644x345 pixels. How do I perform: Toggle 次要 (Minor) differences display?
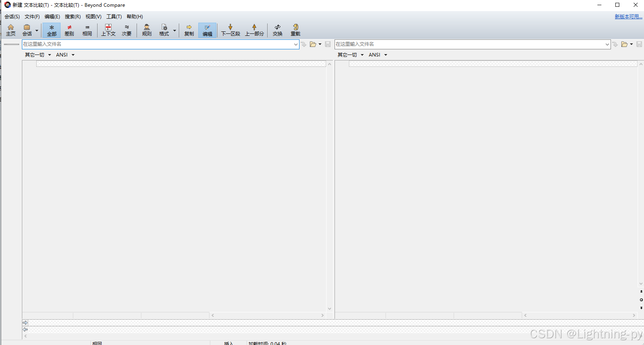[x=127, y=30]
